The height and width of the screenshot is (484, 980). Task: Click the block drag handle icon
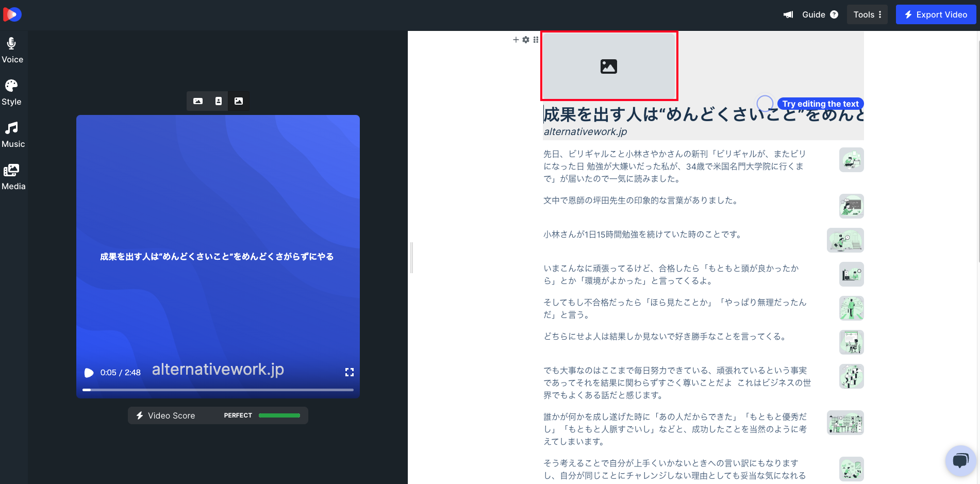coord(536,40)
